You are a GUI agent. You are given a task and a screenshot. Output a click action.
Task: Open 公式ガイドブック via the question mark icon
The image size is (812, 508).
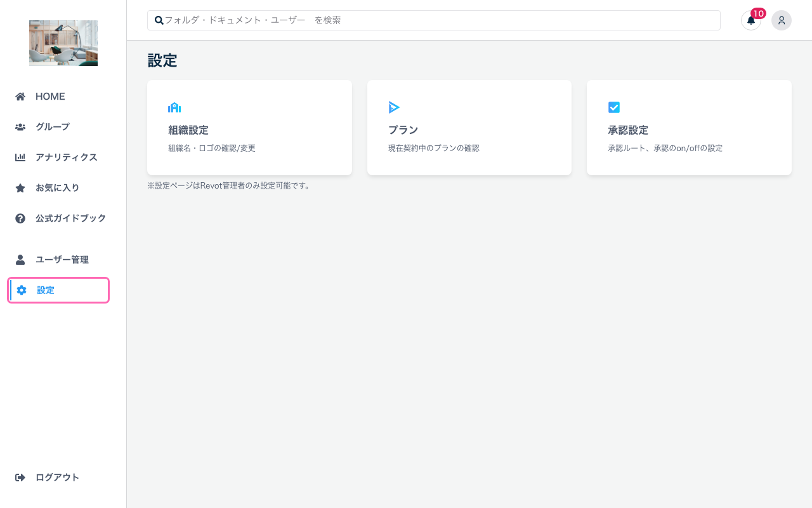pyautogui.click(x=20, y=218)
